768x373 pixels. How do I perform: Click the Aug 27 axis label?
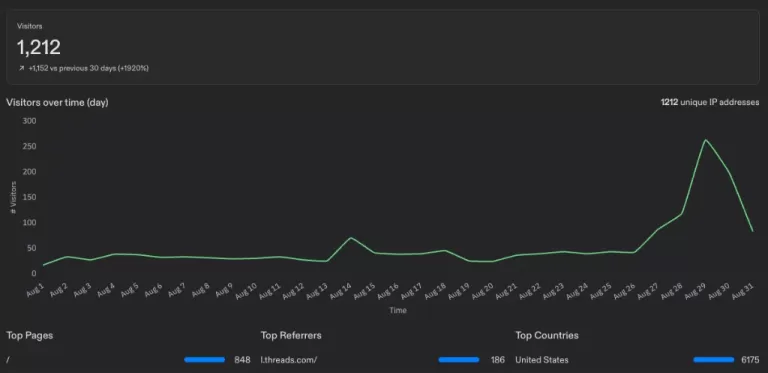pyautogui.click(x=649, y=291)
